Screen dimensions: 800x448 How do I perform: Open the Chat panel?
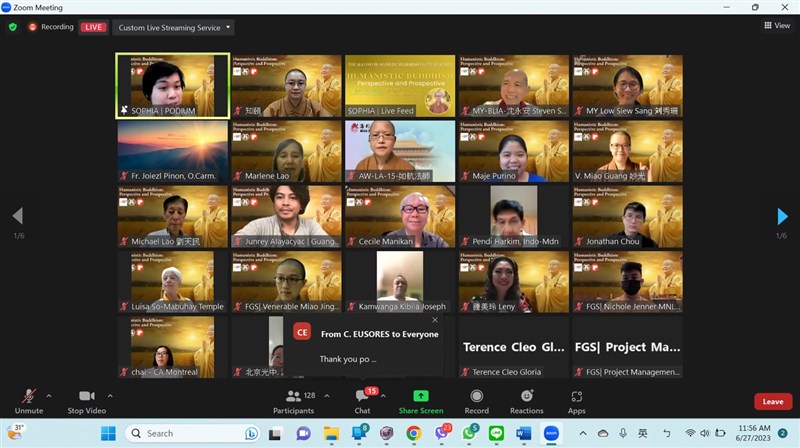[362, 401]
